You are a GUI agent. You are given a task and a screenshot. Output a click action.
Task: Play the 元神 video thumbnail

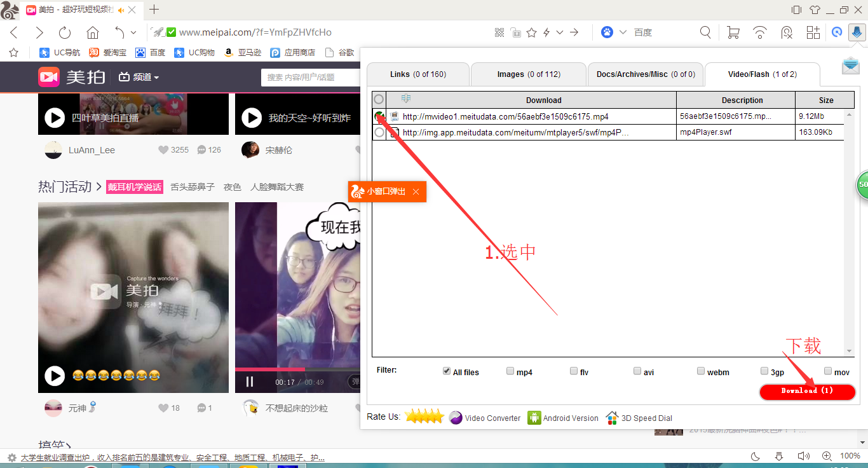pos(55,376)
